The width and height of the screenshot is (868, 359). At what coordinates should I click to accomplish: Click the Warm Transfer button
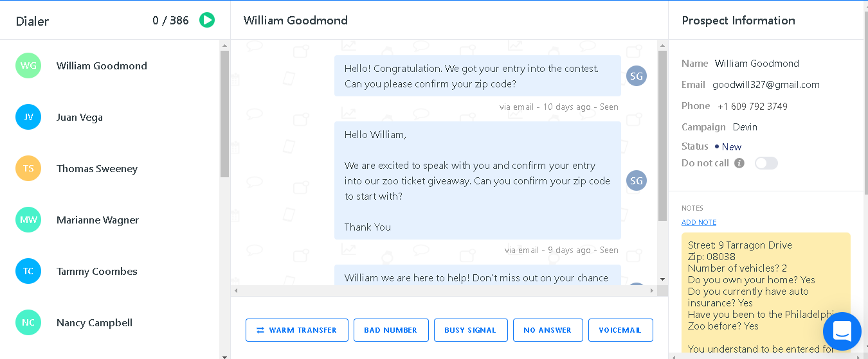click(x=297, y=330)
